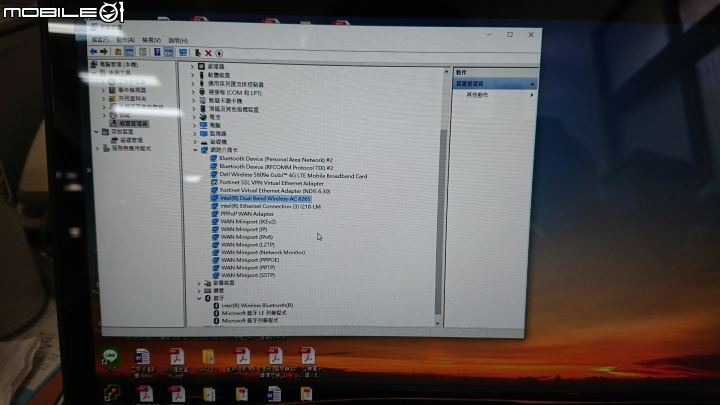Click the green update driver icon
This screenshot has width=720, height=405.
(197, 53)
